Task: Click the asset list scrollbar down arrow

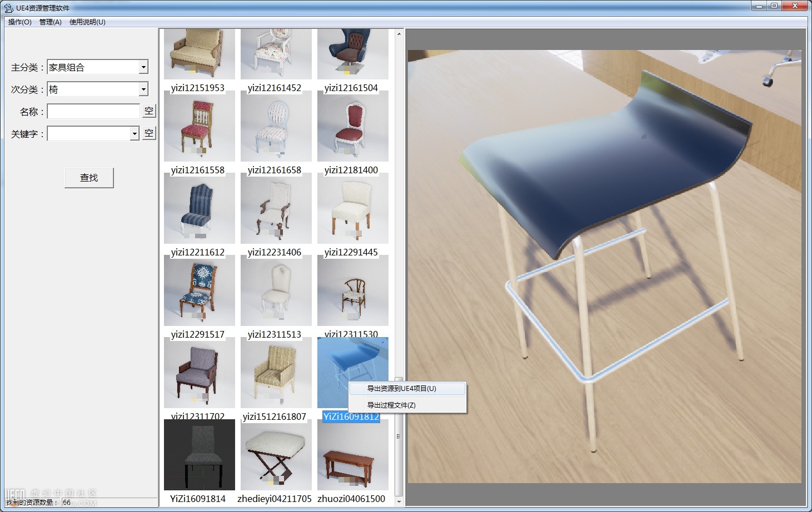Action: (x=398, y=501)
